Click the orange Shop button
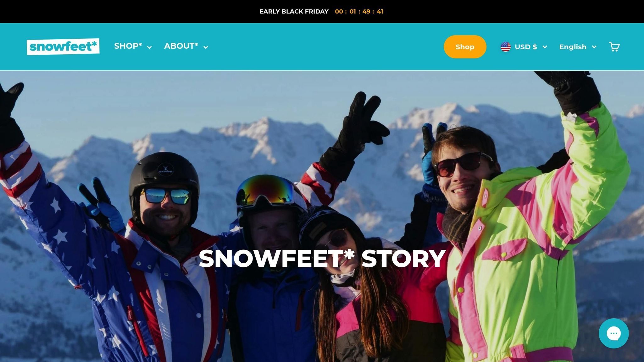 (x=465, y=47)
